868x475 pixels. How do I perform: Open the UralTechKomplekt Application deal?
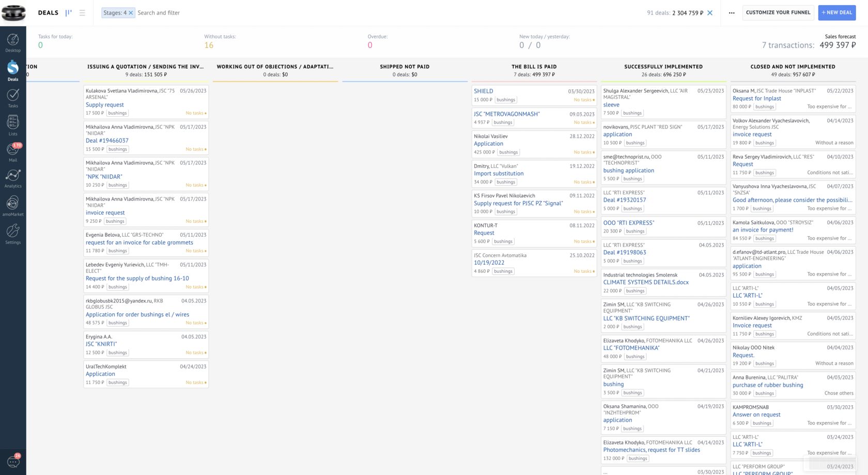pyautogui.click(x=100, y=374)
